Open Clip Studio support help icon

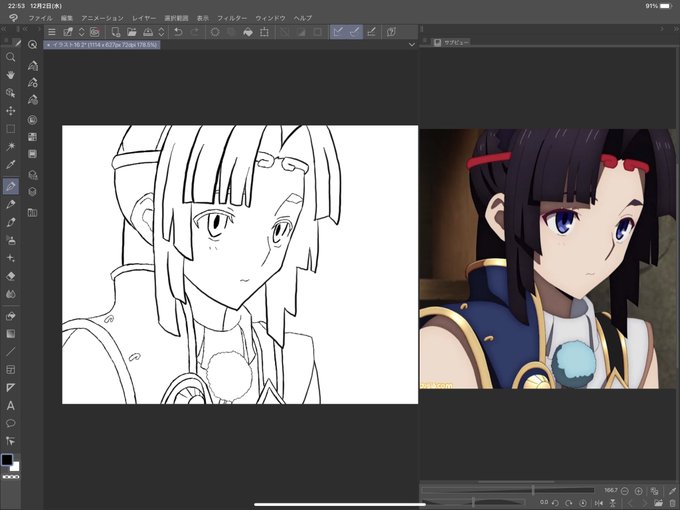click(391, 32)
